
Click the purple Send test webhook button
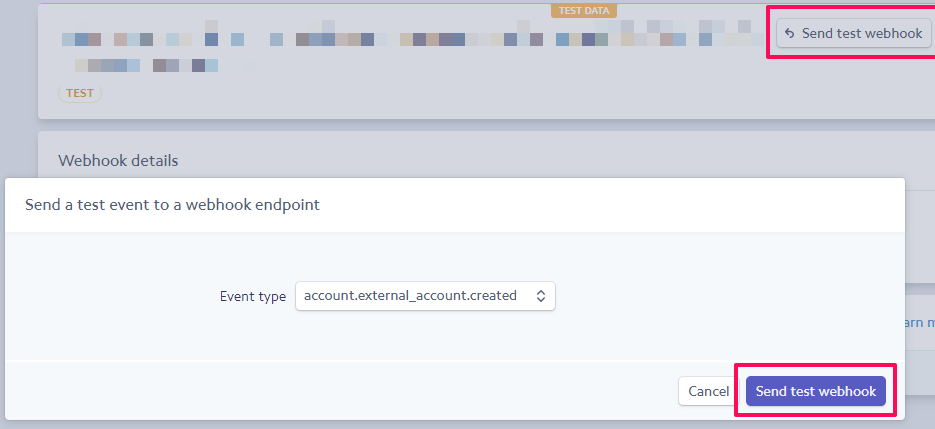[816, 391]
